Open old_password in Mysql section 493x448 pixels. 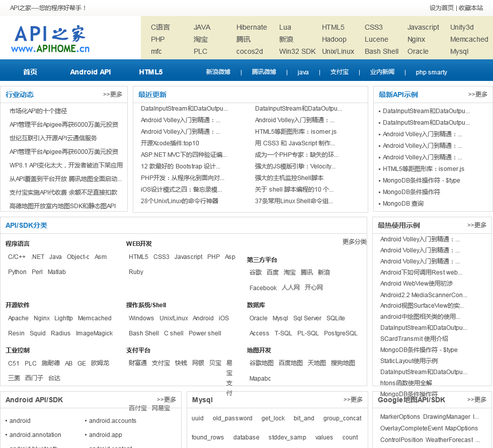232,418
